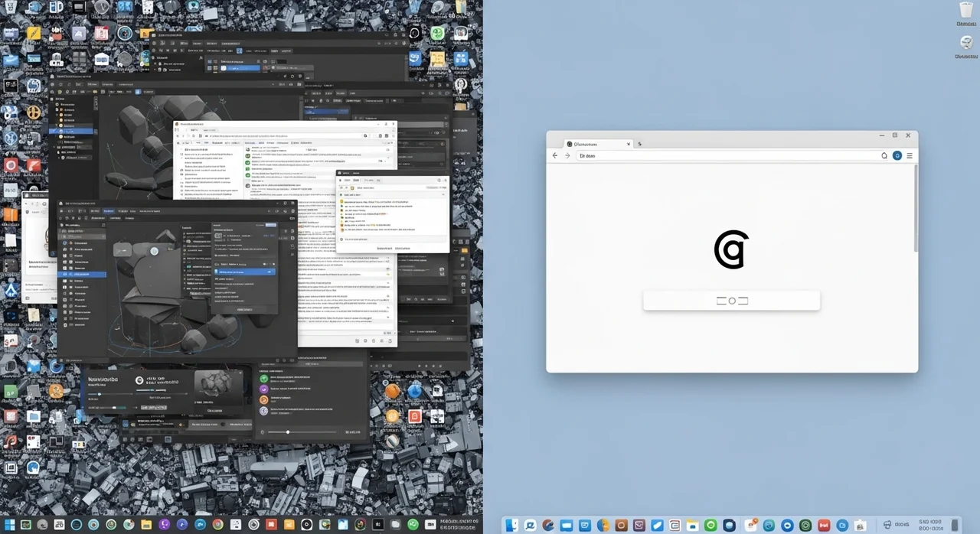Click the browser back arrow
Image resolution: width=980 pixels, height=534 pixels.
[555, 155]
